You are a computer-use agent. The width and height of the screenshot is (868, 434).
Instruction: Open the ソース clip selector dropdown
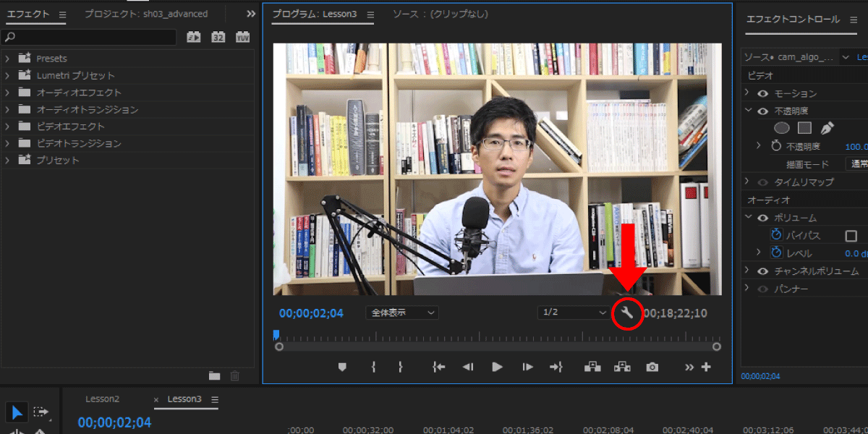(845, 57)
